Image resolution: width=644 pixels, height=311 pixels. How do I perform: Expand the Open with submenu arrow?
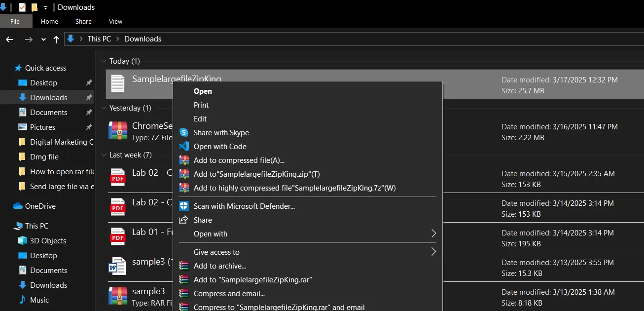[434, 233]
